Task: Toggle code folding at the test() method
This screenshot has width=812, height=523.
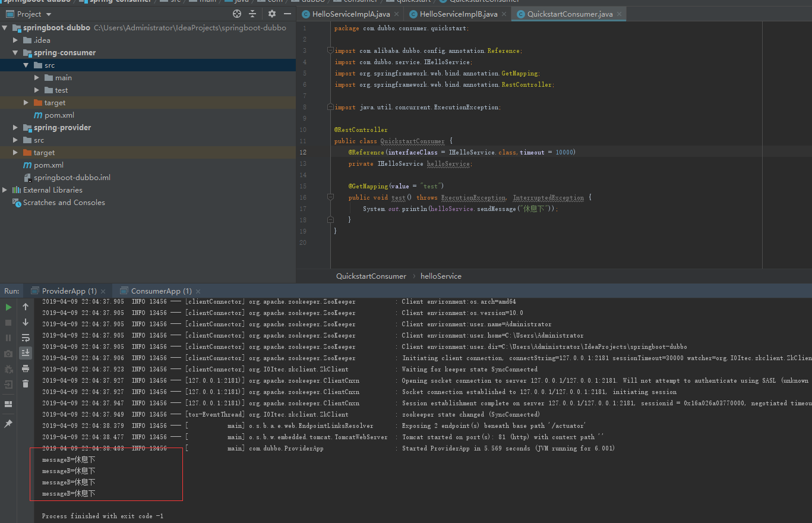Action: (x=330, y=197)
